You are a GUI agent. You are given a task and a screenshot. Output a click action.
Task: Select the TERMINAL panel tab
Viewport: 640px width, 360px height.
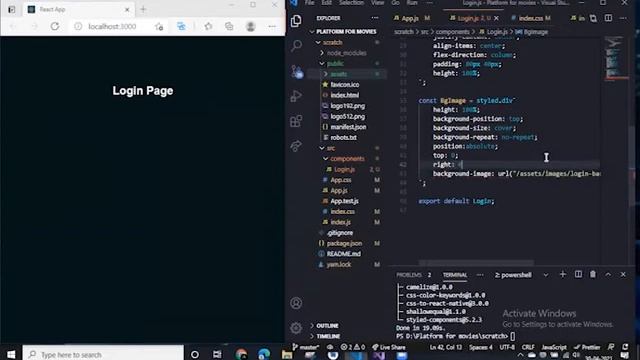[x=455, y=275]
